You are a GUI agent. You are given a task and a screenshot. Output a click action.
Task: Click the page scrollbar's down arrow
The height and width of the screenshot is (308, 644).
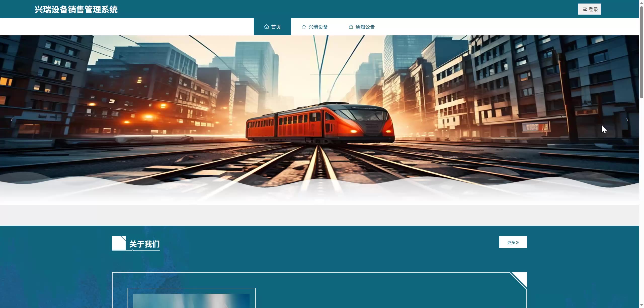[641, 305]
